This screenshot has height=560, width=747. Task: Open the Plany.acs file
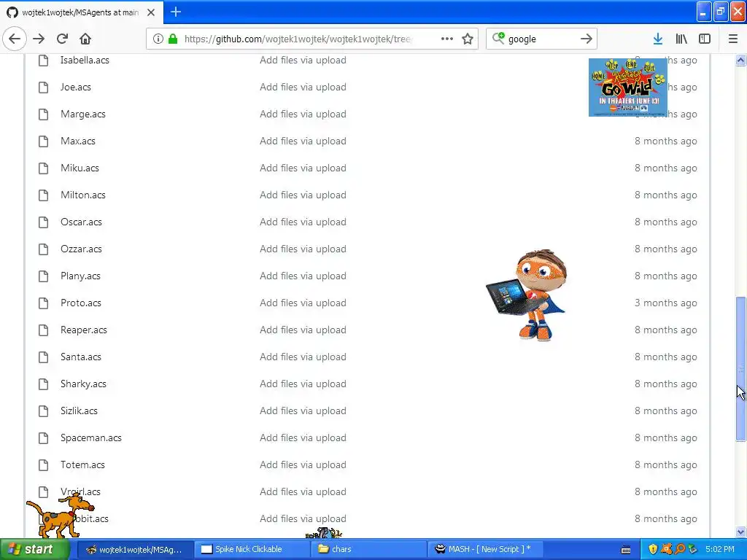pyautogui.click(x=80, y=276)
